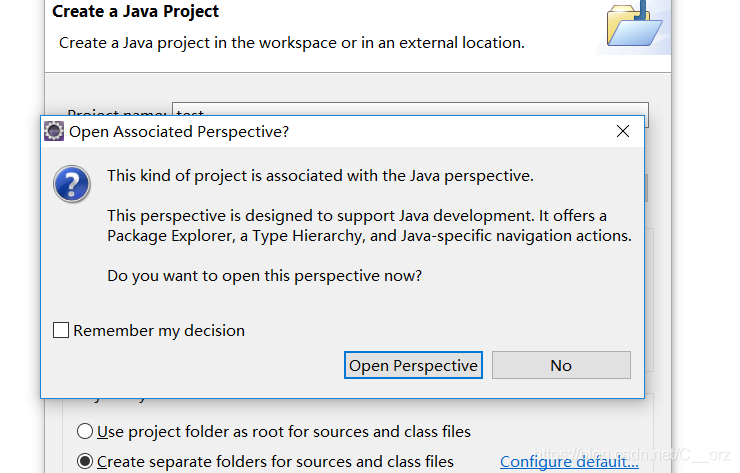
Task: Click the partially hidden Project name label
Action: pos(117,112)
